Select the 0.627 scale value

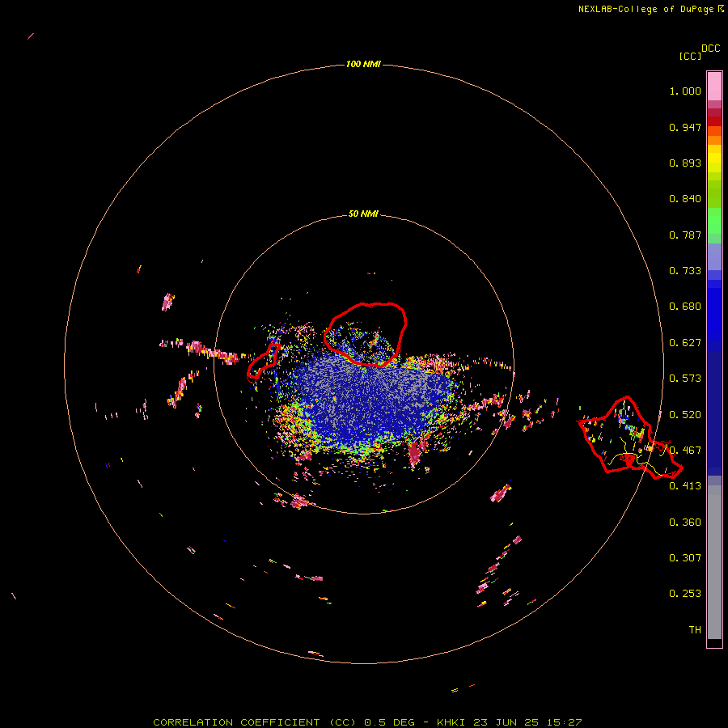point(685,343)
